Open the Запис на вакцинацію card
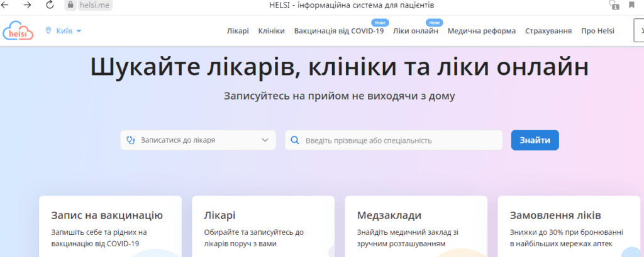The width and height of the screenshot is (644, 257). (111, 226)
